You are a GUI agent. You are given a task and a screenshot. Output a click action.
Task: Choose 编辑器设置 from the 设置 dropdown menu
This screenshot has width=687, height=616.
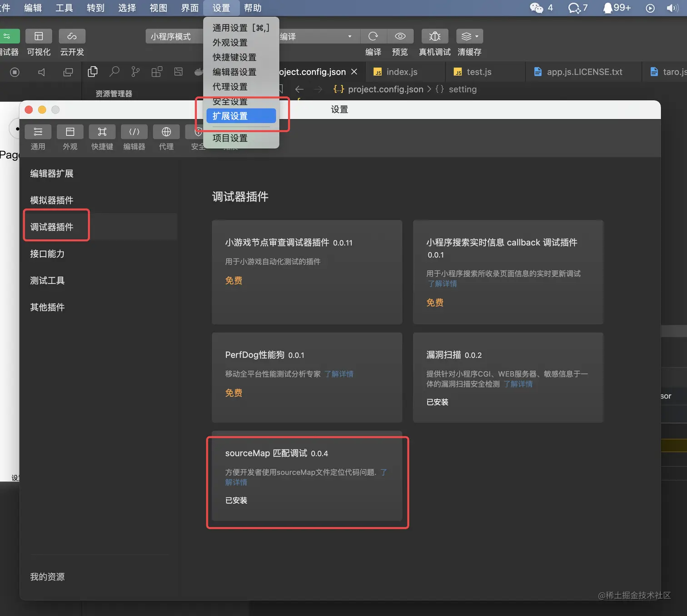[x=241, y=72]
